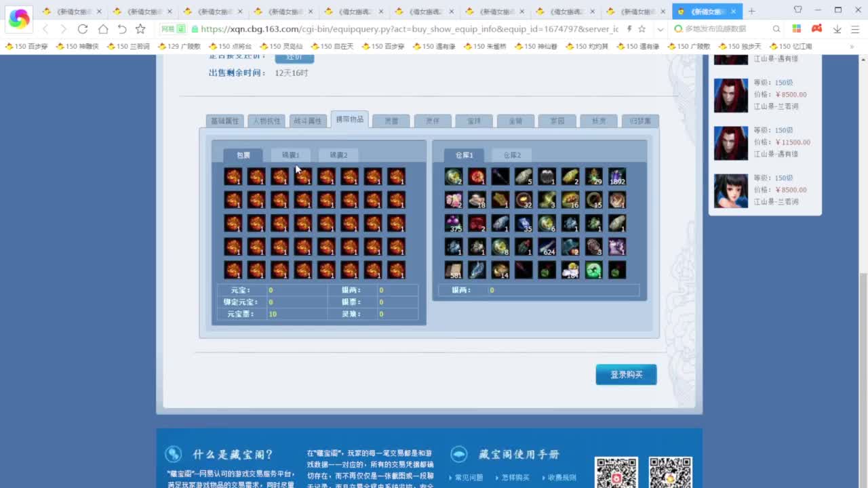Switch to the 人物抗性 tab
This screenshot has width=868, height=488.
click(x=267, y=121)
